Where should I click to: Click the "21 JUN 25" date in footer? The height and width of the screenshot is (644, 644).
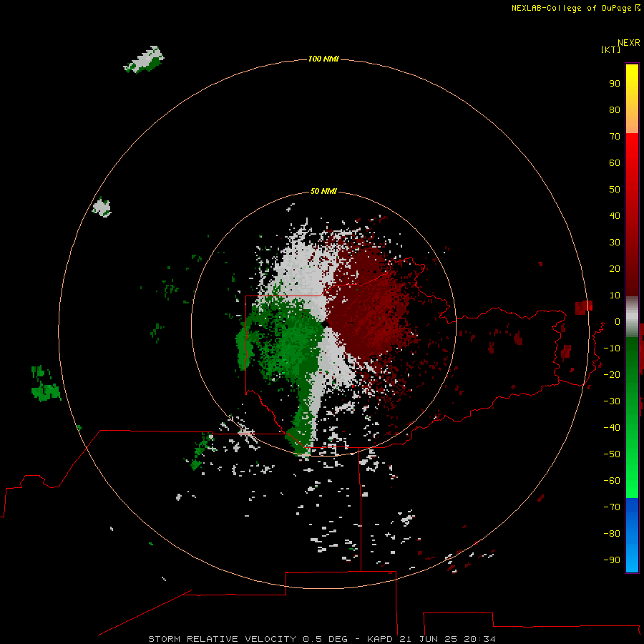(x=428, y=639)
